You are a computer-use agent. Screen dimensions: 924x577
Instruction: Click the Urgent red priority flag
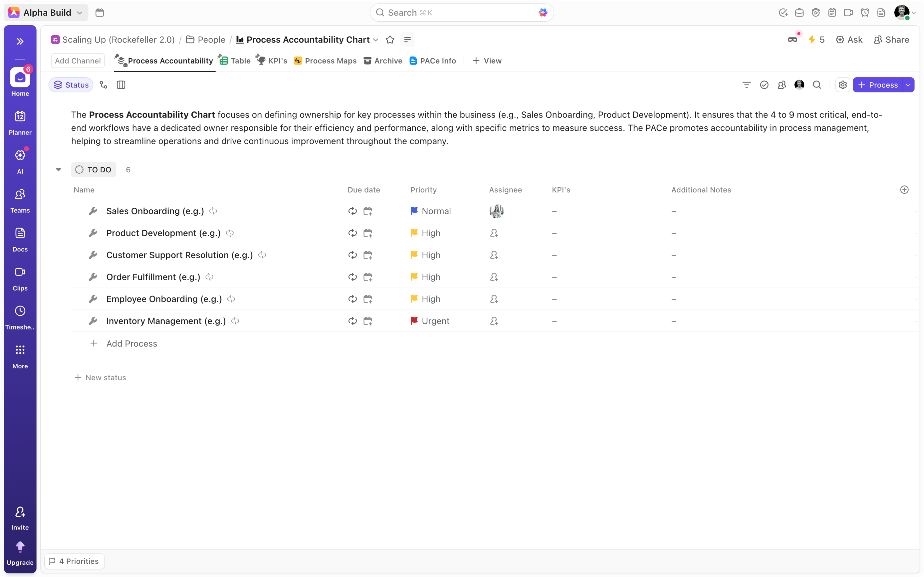414,321
